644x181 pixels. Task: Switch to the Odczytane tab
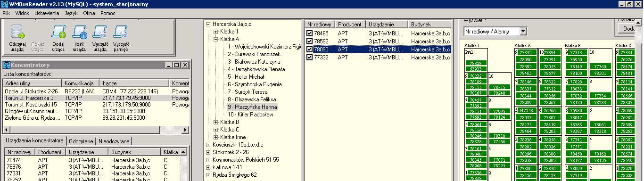click(x=81, y=141)
